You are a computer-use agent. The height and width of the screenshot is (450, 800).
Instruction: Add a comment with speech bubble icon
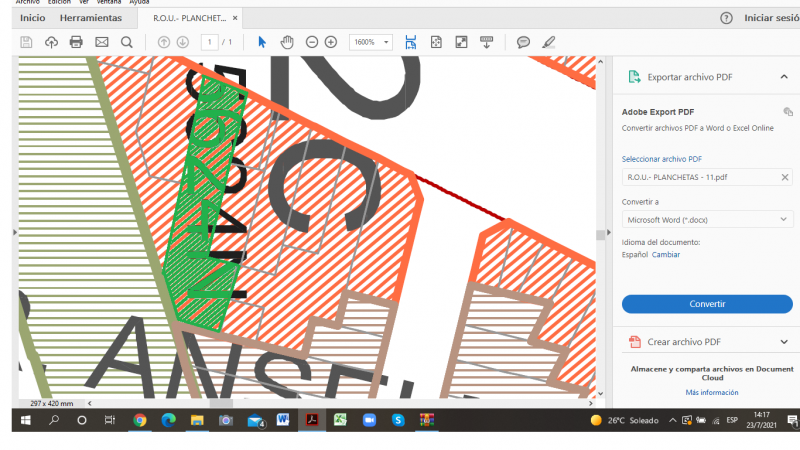pos(523,42)
